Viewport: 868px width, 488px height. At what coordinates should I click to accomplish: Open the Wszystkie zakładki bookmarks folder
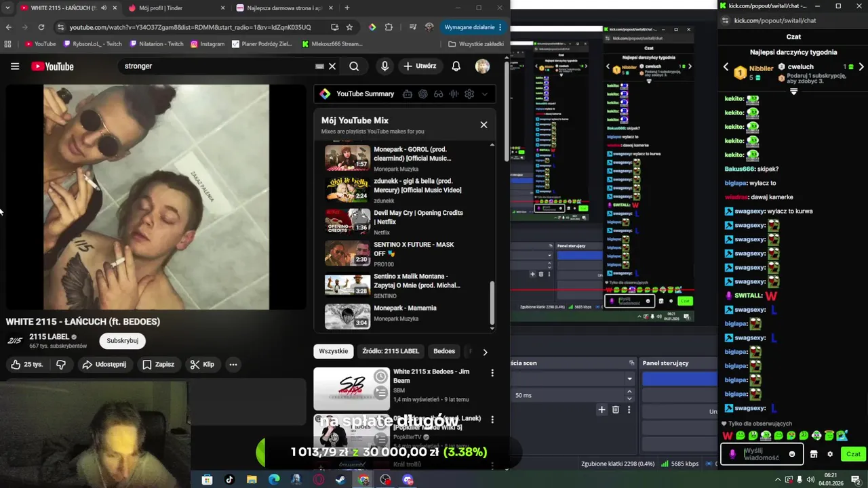[476, 44]
